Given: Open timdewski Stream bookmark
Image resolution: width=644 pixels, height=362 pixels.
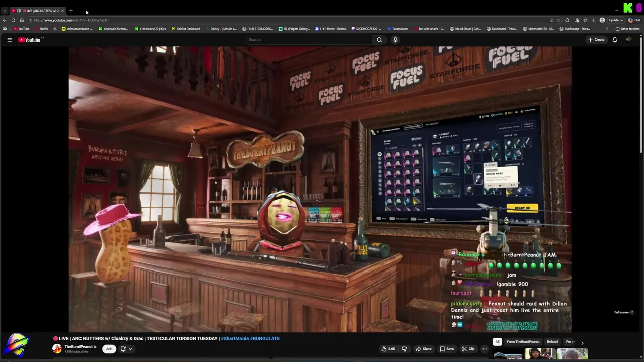Looking at the screenshot, I should tap(113, 29).
